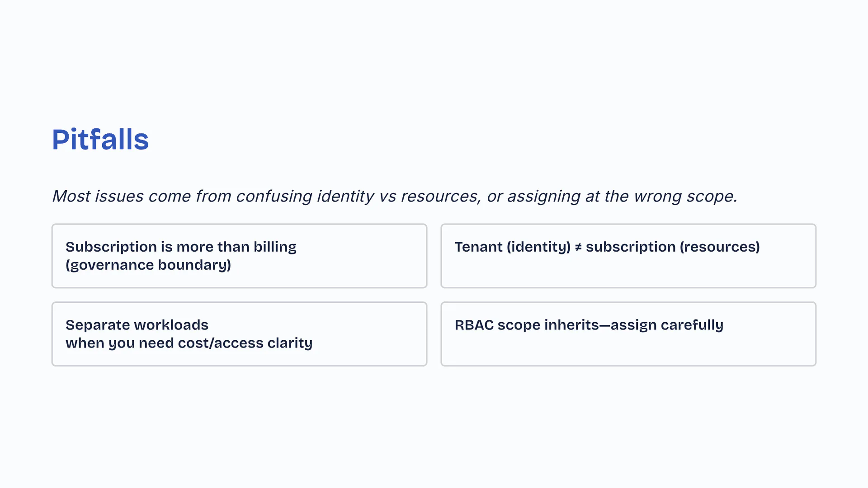Click the not-equal symbol in the Tenant card
The width and height of the screenshot is (868, 488).
(578, 247)
